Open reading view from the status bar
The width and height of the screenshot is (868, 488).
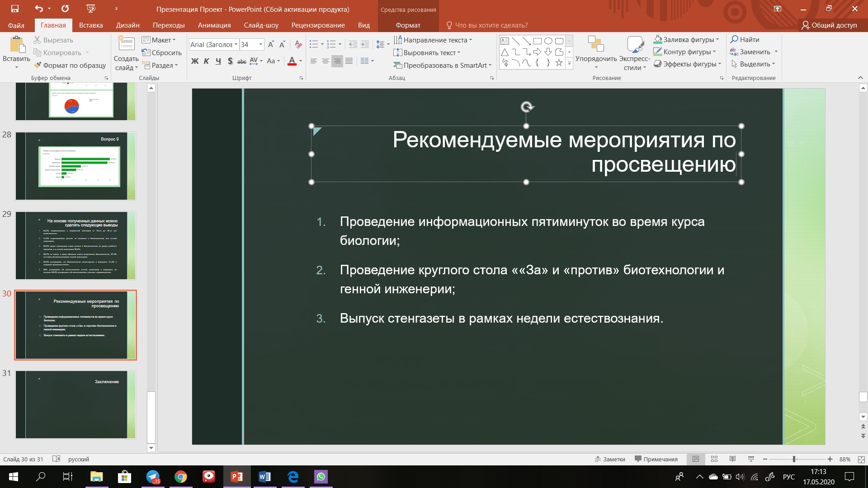(x=732, y=459)
